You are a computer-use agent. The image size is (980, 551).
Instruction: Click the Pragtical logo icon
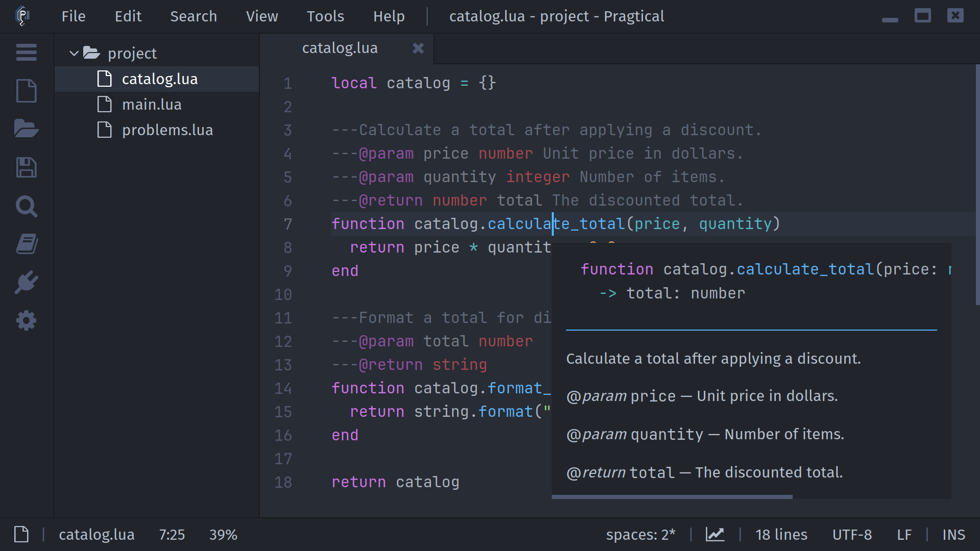(22, 16)
